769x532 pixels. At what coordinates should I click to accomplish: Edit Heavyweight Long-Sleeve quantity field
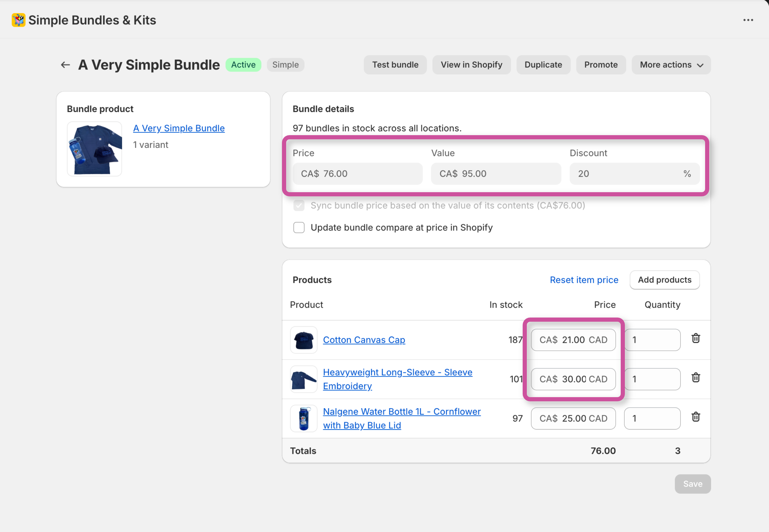point(653,379)
